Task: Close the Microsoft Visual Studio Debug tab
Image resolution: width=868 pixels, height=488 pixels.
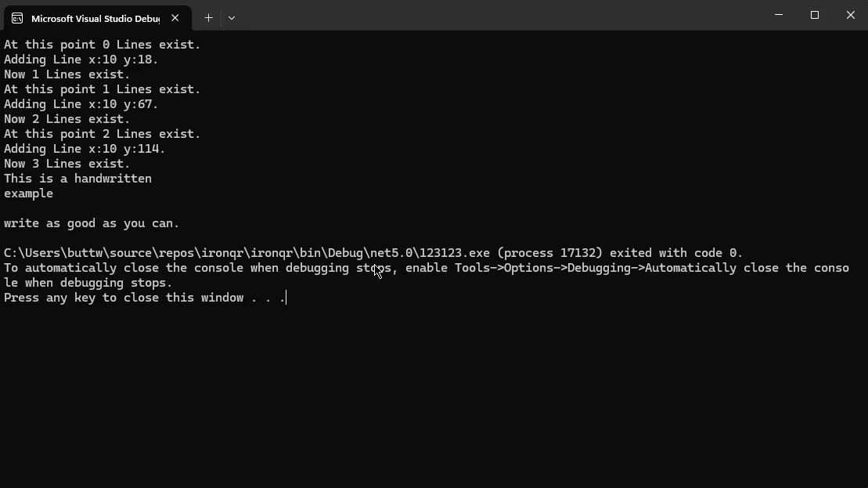Action: tap(175, 17)
